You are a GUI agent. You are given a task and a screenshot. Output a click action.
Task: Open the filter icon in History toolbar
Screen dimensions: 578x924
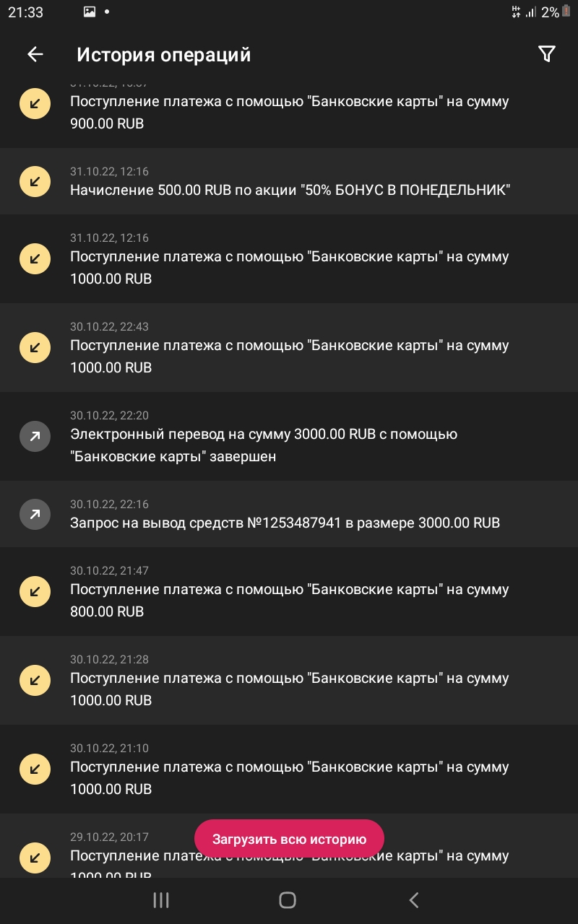pos(547,54)
